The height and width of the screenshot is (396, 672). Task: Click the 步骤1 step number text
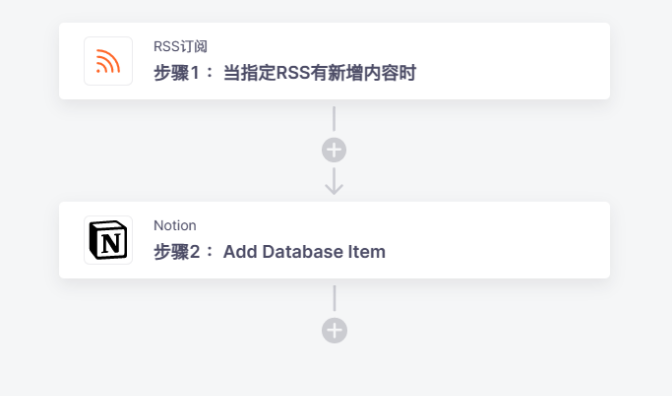pyautogui.click(x=177, y=73)
